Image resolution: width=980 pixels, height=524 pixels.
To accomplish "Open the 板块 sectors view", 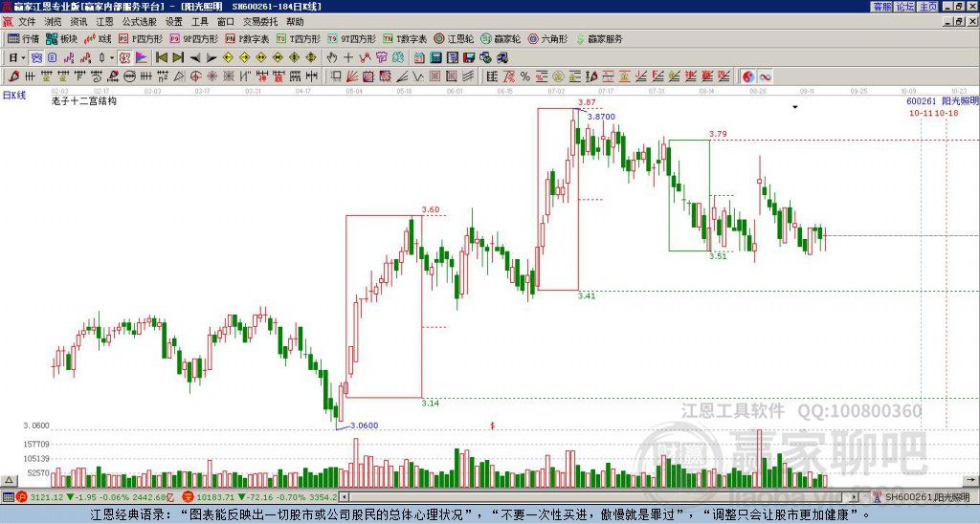I will [x=62, y=38].
